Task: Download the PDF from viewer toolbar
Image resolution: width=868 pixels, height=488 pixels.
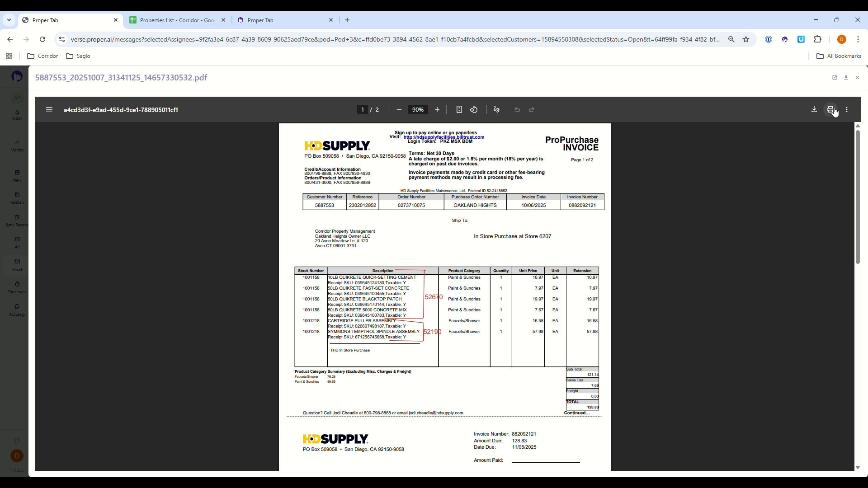Action: point(814,110)
